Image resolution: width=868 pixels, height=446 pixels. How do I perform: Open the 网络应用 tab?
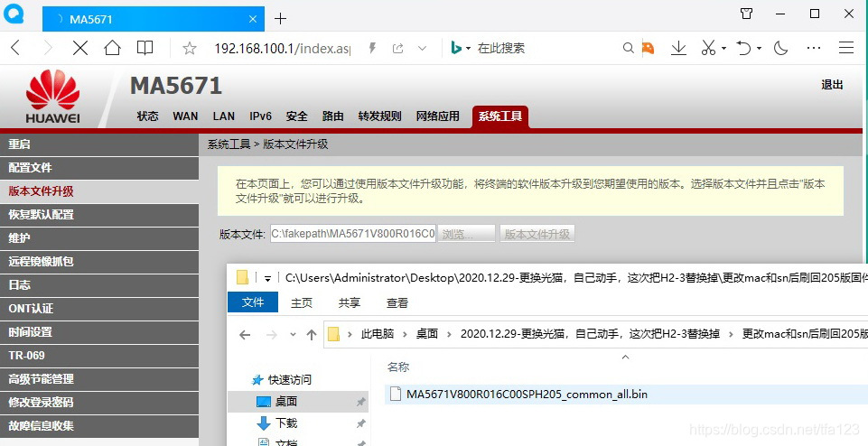pyautogui.click(x=438, y=116)
